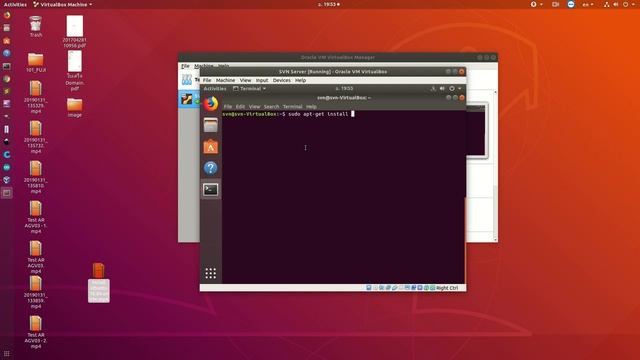This screenshot has height=360, width=640.
Task: Open File menu in VirtualBox Manager window
Action: coord(185,66)
